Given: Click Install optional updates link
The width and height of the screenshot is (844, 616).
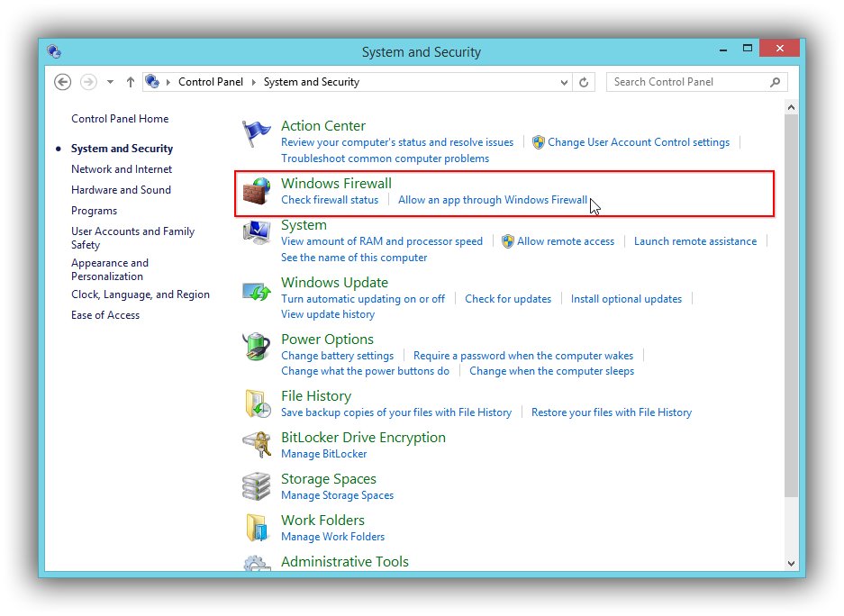Looking at the screenshot, I should [626, 299].
